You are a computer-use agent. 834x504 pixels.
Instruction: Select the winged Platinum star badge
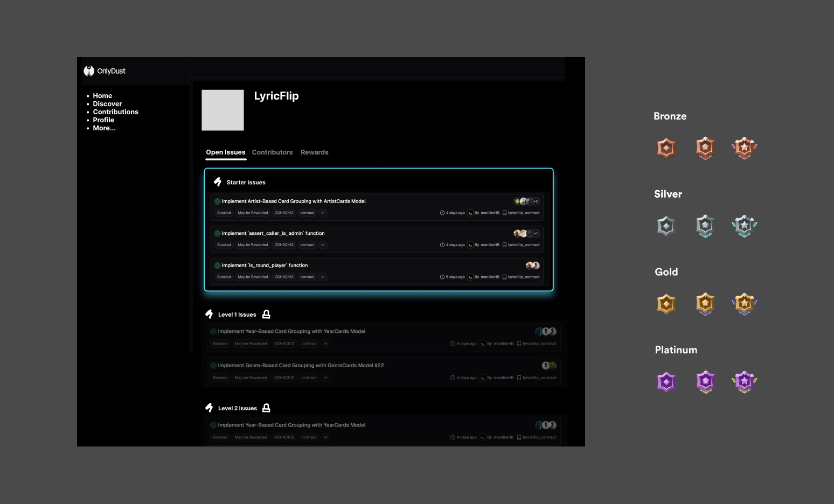click(744, 382)
